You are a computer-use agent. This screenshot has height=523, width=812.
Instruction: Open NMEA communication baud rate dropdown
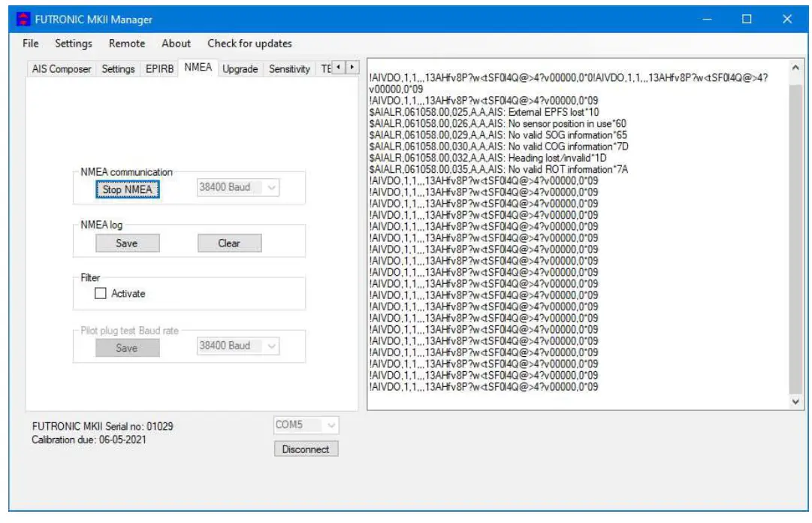pyautogui.click(x=237, y=187)
